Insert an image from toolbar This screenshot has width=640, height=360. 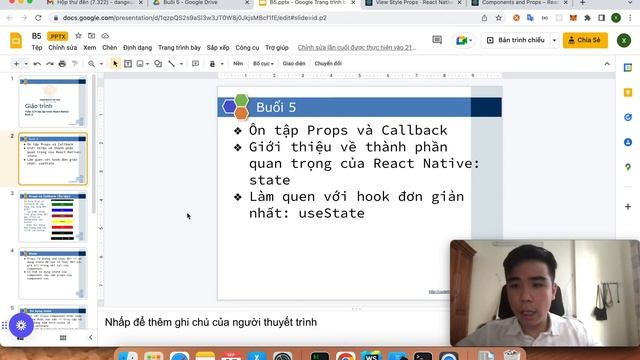tap(140, 64)
